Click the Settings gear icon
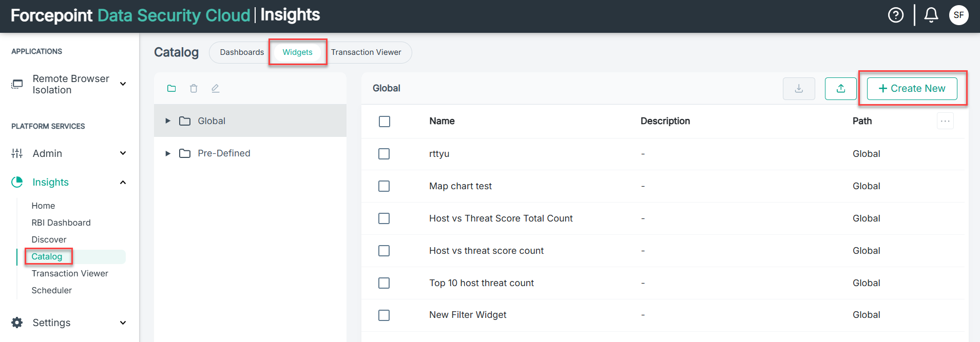This screenshot has width=980, height=342. click(17, 323)
